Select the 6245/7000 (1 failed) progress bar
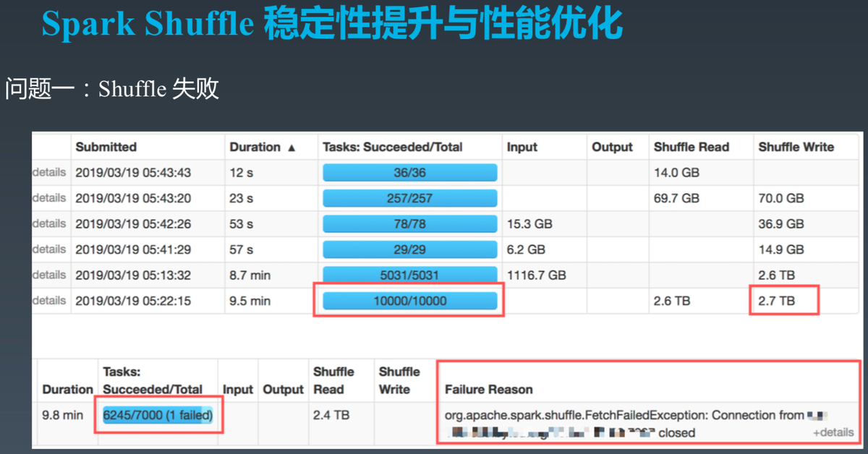Screen dimensions: 868x454 pyautogui.click(x=158, y=415)
